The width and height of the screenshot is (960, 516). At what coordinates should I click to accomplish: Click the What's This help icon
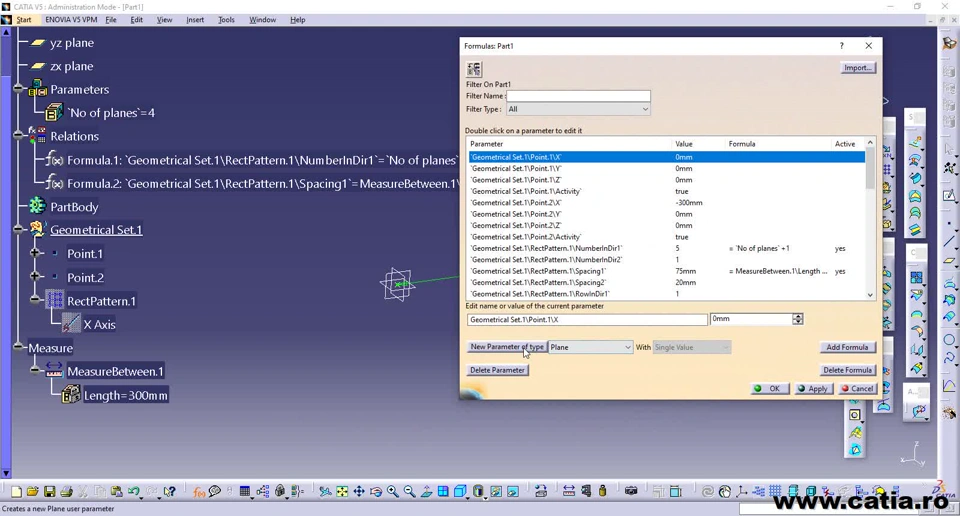170,492
